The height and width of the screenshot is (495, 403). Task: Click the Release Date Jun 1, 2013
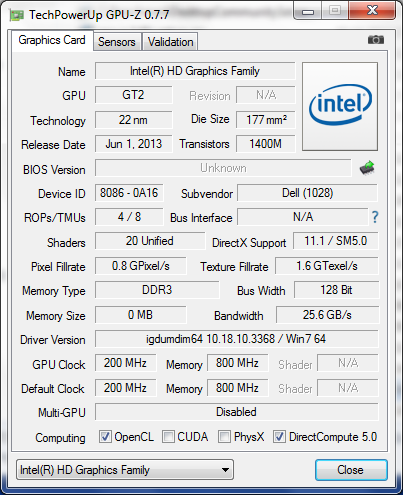pos(134,144)
